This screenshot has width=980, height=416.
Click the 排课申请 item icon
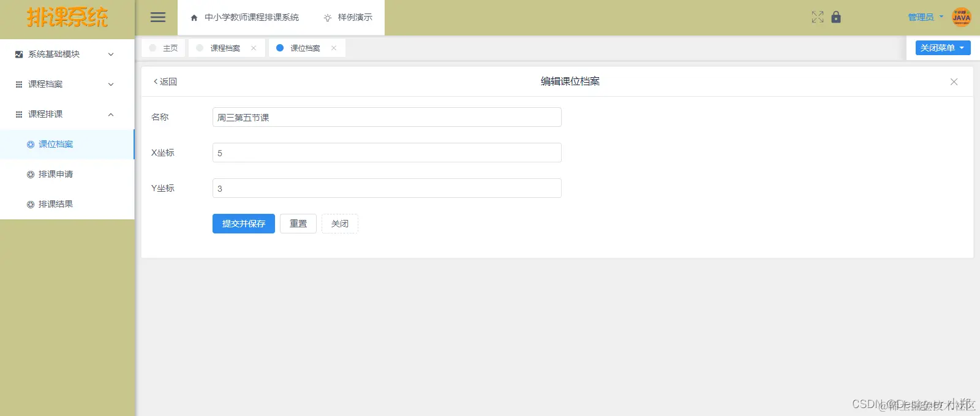click(31, 175)
